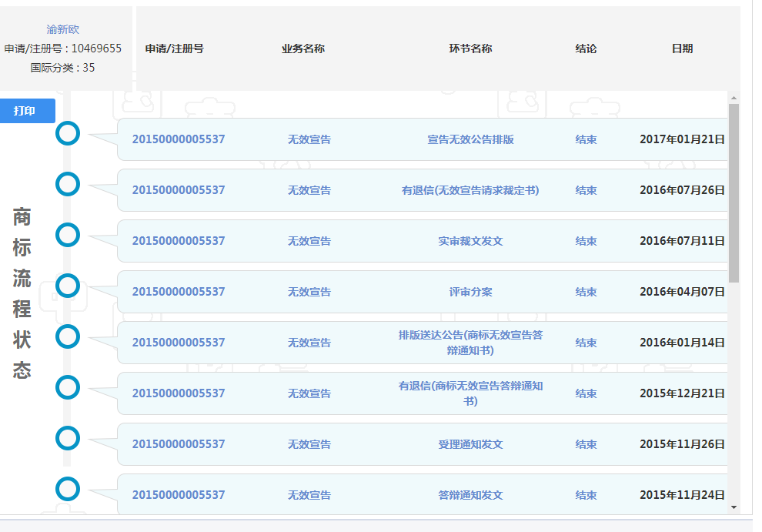Select the timeline node beside 2015年12月21日 row
The height and width of the screenshot is (532, 762).
pyautogui.click(x=68, y=387)
